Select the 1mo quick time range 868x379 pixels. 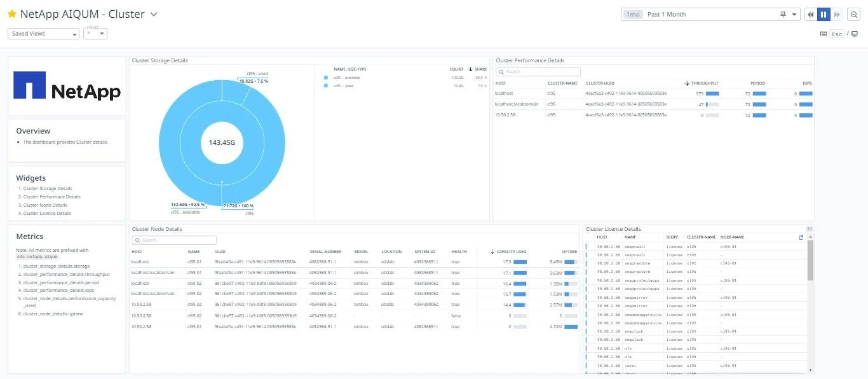pyautogui.click(x=632, y=14)
